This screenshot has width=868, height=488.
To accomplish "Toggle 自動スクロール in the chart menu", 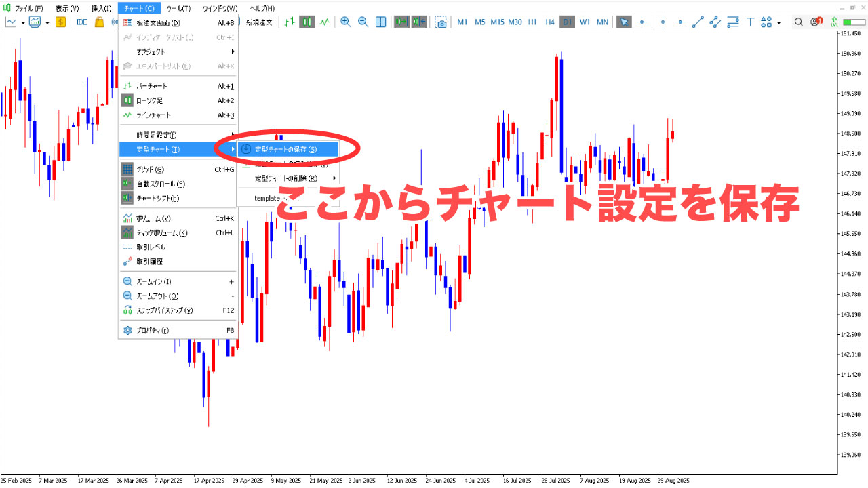I will coord(163,183).
